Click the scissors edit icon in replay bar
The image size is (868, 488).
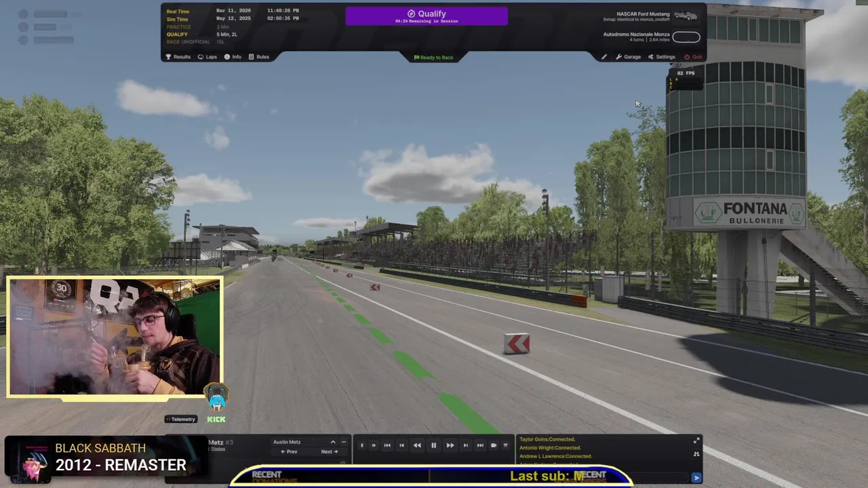pyautogui.click(x=505, y=445)
